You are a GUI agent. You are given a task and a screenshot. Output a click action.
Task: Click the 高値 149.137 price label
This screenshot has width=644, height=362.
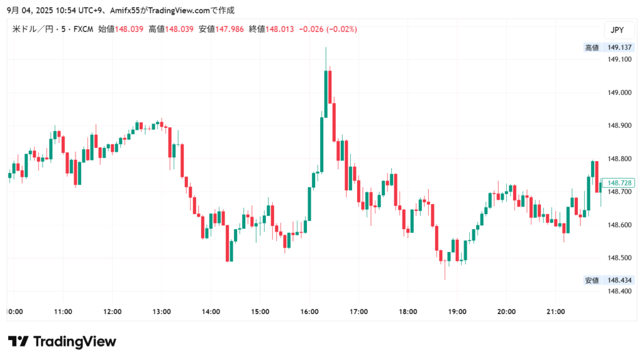point(618,47)
